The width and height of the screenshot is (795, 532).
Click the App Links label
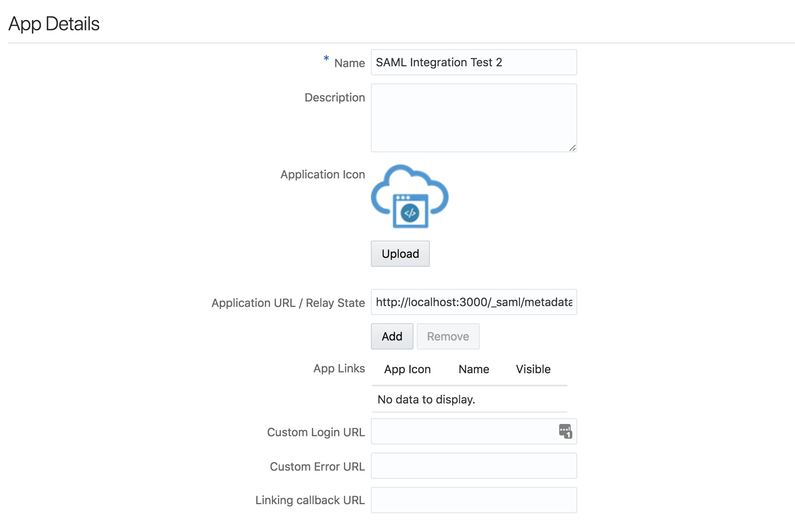339,368
